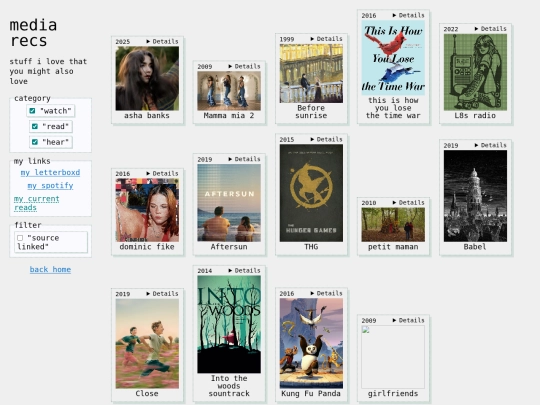Screen dimensions: 540x405
Task: Click the "THG" caption
Action: 311,247
